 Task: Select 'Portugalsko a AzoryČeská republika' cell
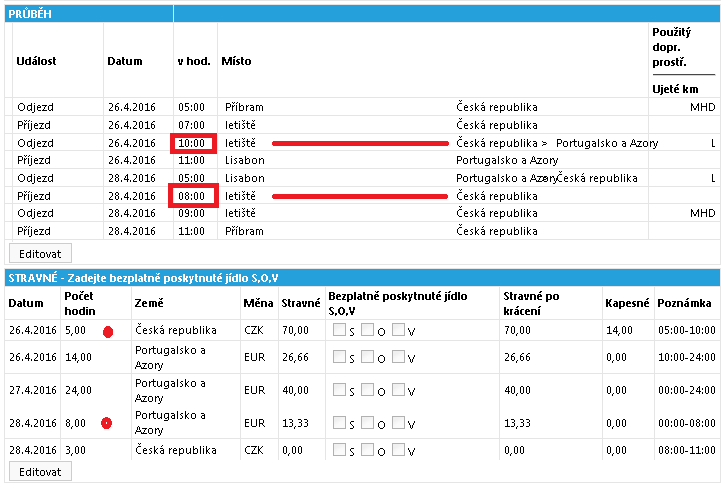click(547, 178)
